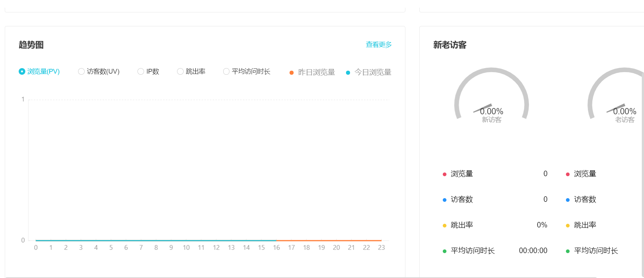Select the 浏览量(PV) radio button
The height and width of the screenshot is (278, 644).
tap(22, 71)
